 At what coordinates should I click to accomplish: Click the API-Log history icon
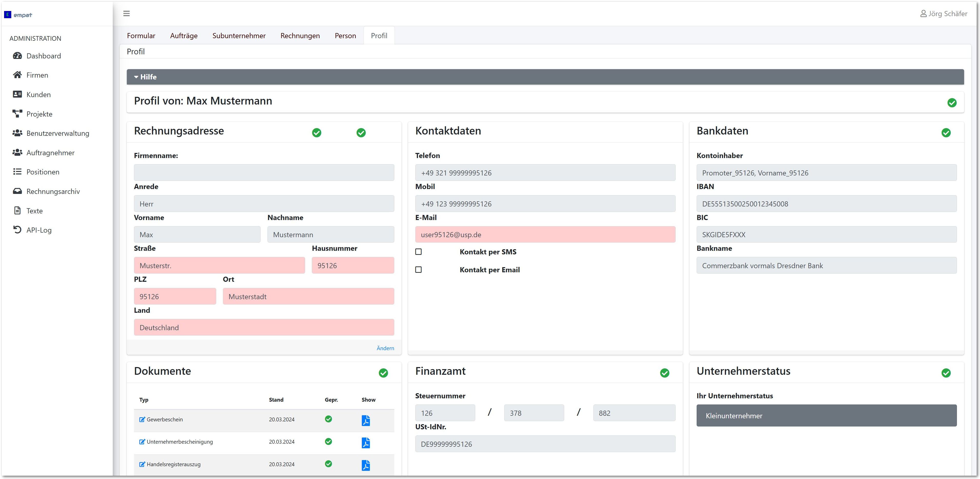point(17,230)
